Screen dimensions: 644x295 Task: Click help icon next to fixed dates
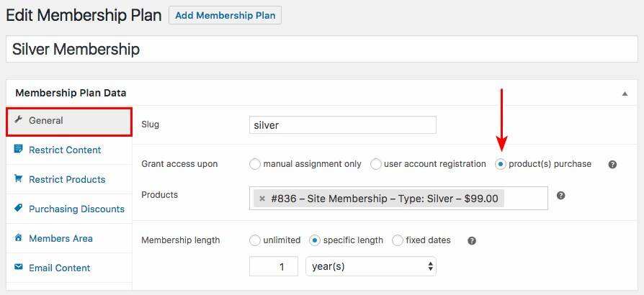tap(472, 240)
